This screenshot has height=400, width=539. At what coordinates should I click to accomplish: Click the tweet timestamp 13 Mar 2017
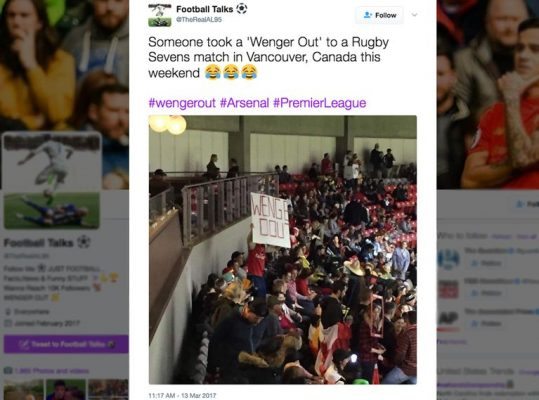182,396
